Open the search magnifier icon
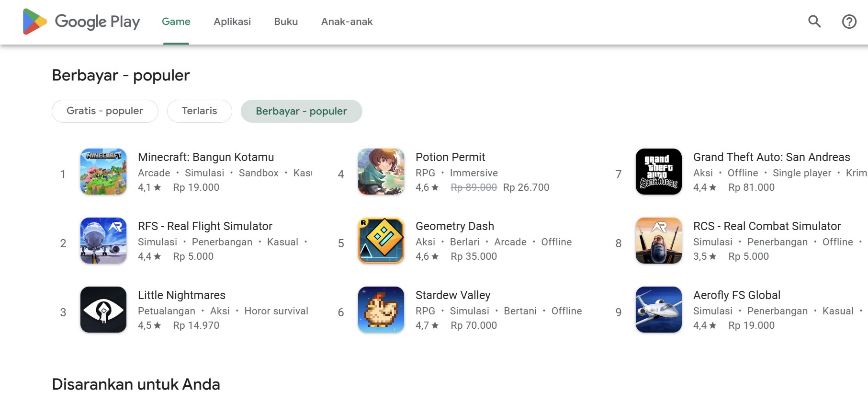 [814, 22]
